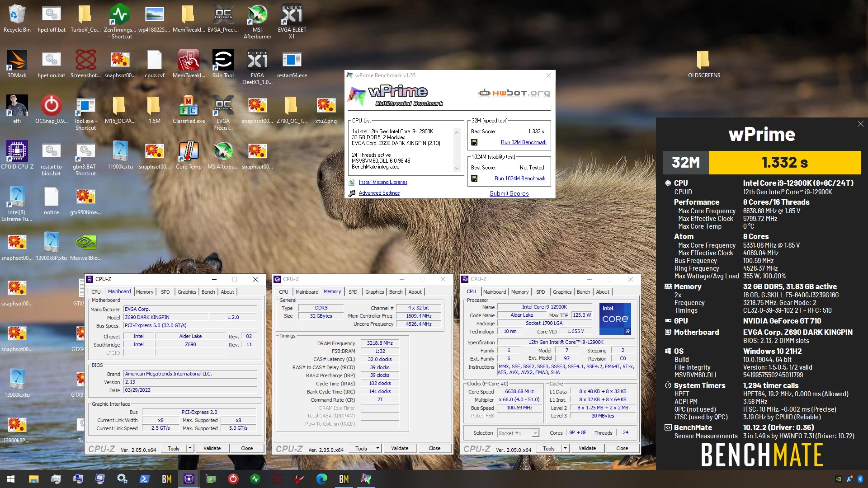Click the wPrime taskbar icon
Image resolution: width=868 pixels, height=488 pixels.
point(366,479)
